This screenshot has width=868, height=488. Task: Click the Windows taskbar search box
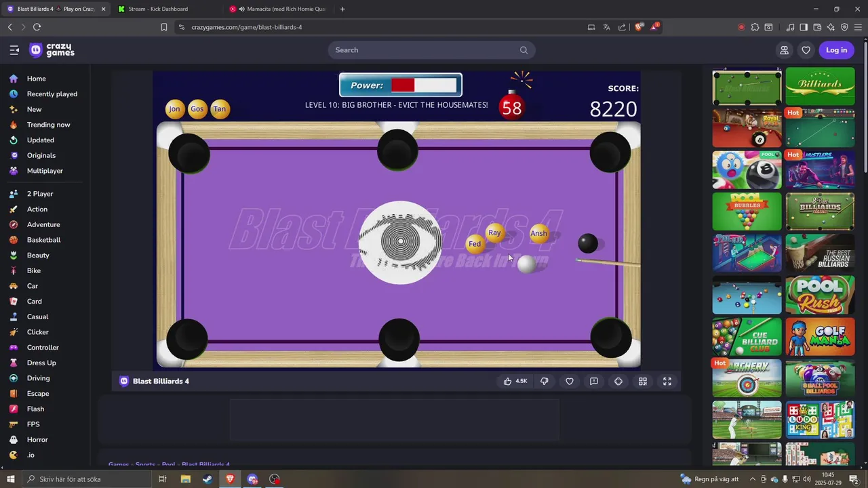[86, 479]
